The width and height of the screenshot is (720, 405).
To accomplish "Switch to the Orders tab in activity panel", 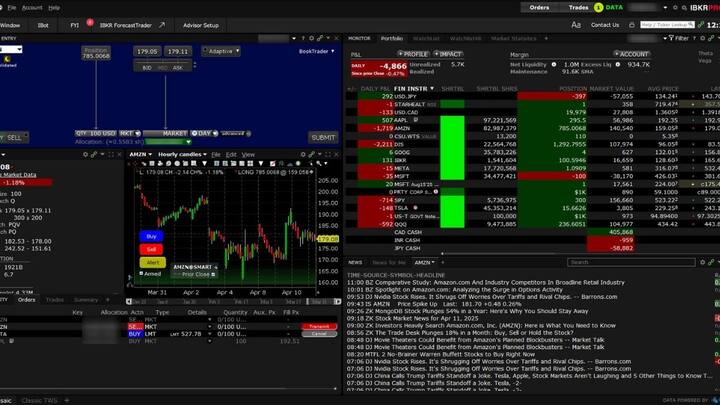I will (26, 300).
